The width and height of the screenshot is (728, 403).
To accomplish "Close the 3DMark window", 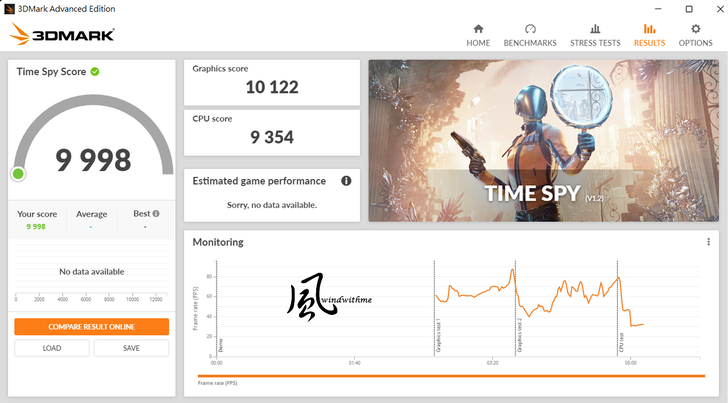I will [720, 9].
